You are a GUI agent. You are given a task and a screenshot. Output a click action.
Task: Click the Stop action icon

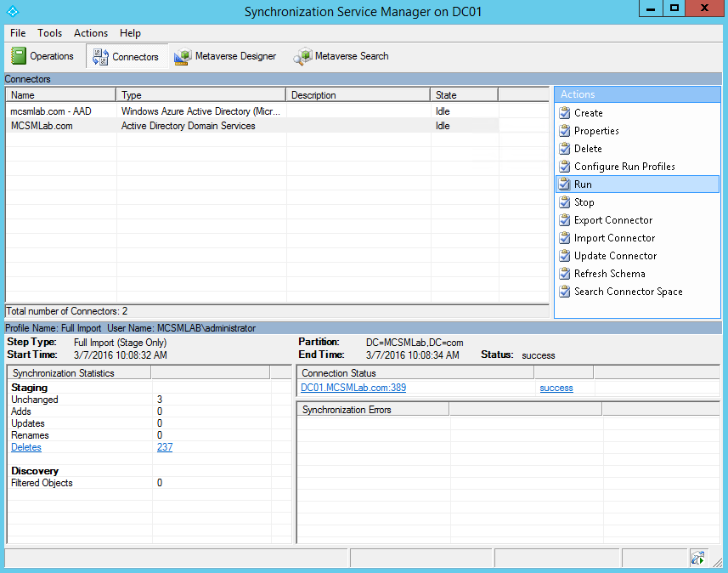pyautogui.click(x=565, y=202)
